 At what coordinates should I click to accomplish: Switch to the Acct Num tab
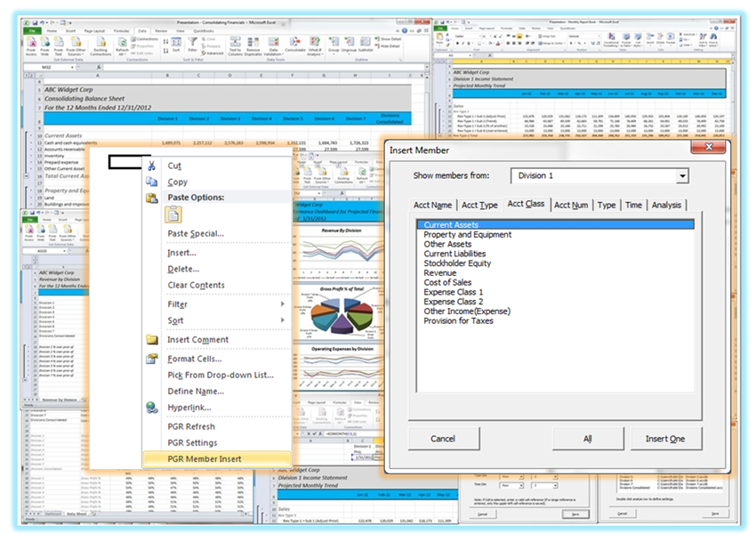pyautogui.click(x=571, y=205)
